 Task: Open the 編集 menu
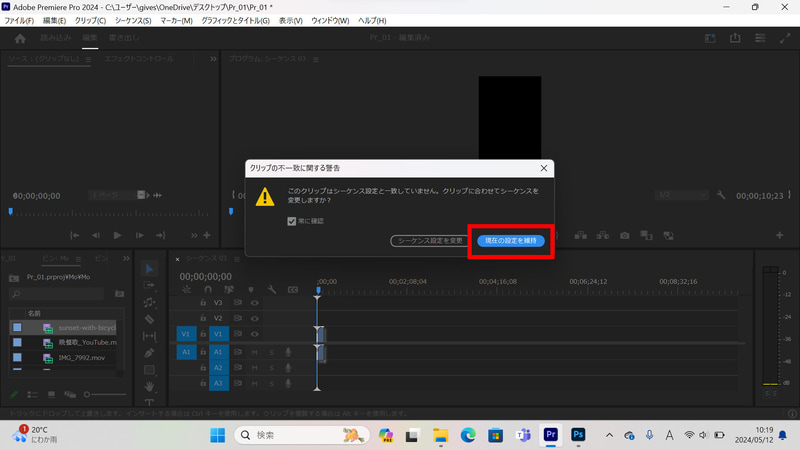pyautogui.click(x=54, y=20)
